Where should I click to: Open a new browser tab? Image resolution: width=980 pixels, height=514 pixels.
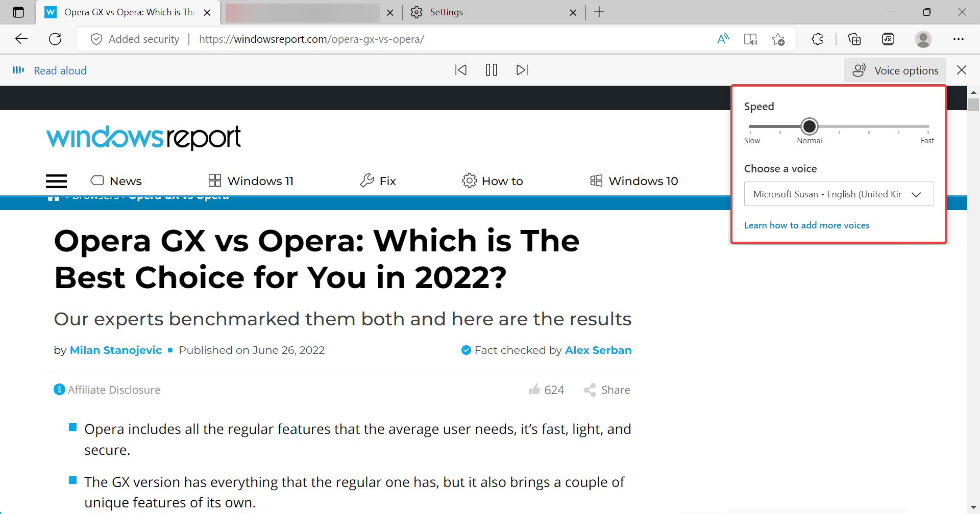coord(599,12)
